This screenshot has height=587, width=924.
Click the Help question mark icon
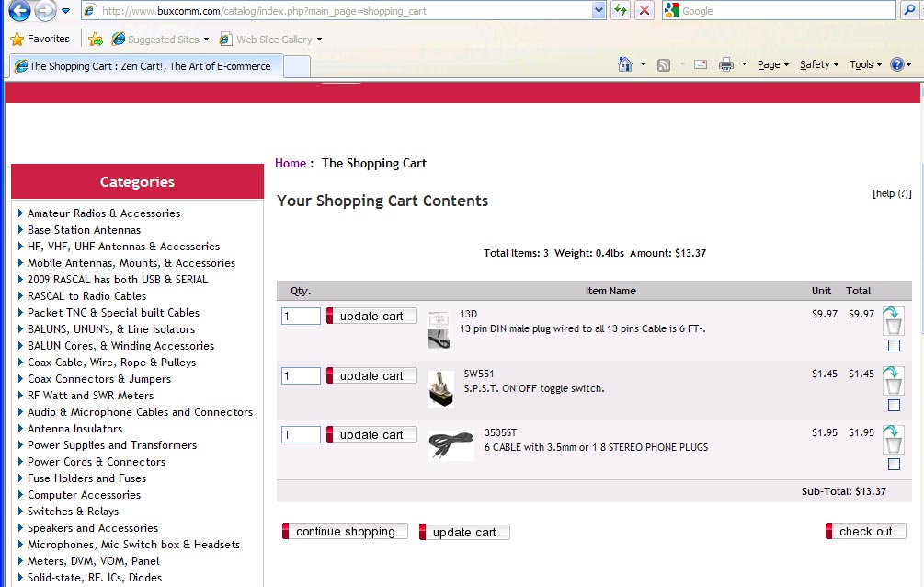pyautogui.click(x=897, y=65)
